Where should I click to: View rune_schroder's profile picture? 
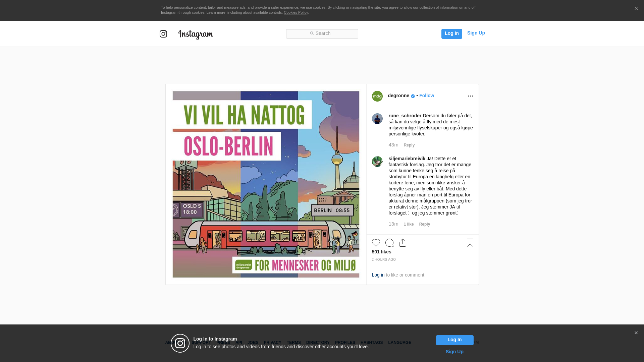[377, 119]
